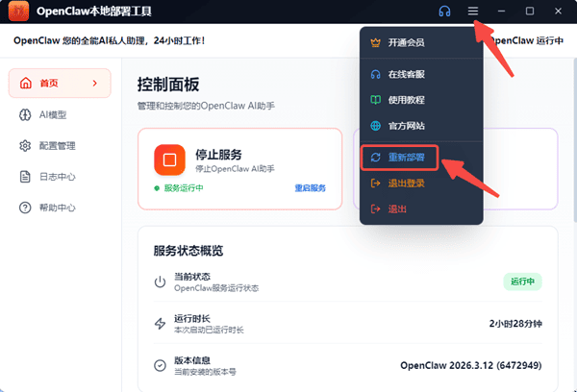577x392 pixels.
Task: Click the AI模型 sidebar icon
Action: [x=26, y=115]
